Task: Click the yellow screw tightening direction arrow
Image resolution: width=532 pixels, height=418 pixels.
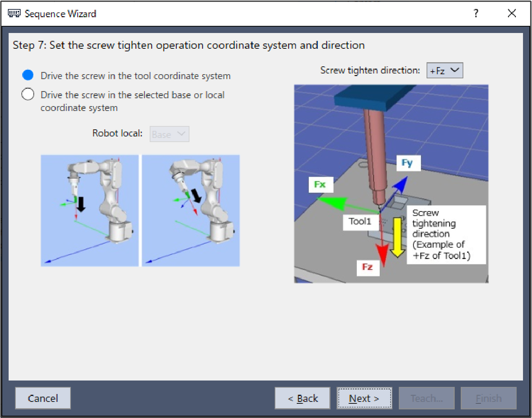Action: click(x=397, y=237)
